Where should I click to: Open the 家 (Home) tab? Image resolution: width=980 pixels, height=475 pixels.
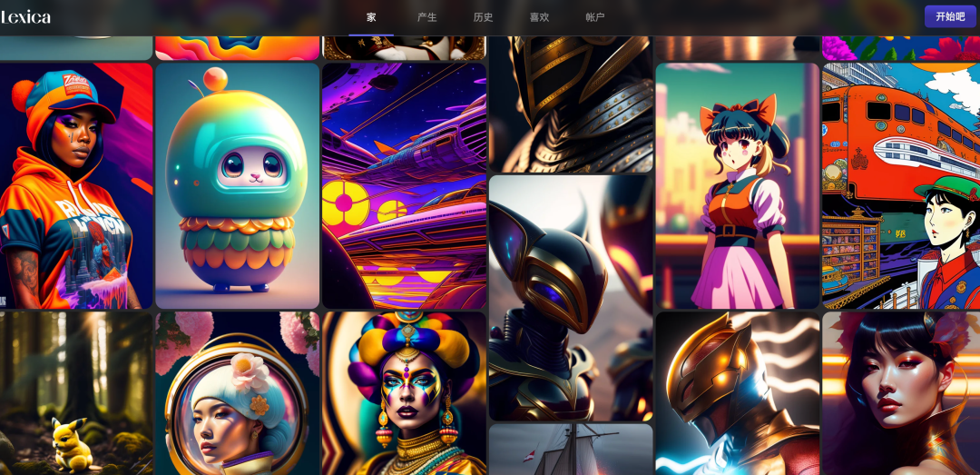pos(371,17)
